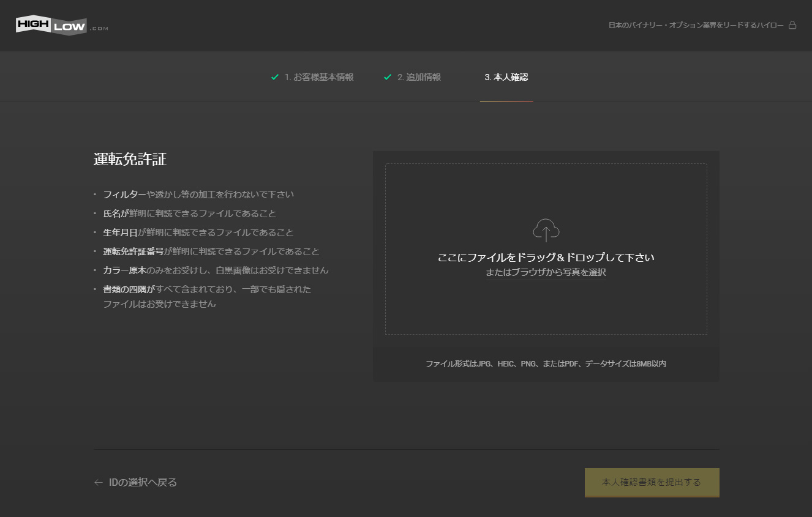Click the 本人確認書類を提出する button

pyautogui.click(x=652, y=482)
